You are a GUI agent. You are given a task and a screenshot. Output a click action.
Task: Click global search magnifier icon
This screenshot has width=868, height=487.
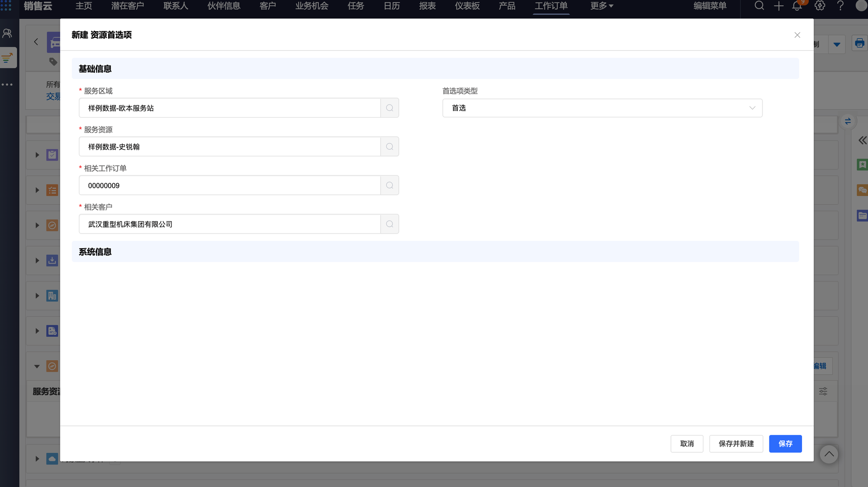tap(759, 6)
